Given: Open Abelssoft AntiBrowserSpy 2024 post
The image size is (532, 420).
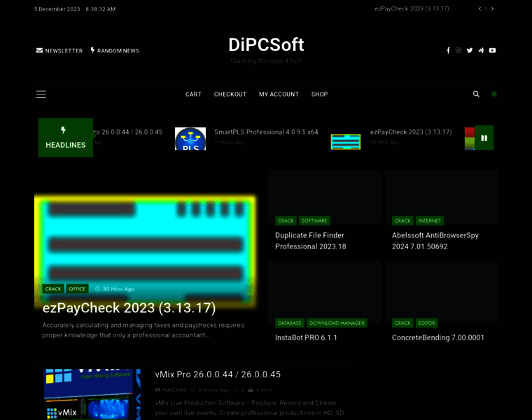Looking at the screenshot, I should 435,241.
